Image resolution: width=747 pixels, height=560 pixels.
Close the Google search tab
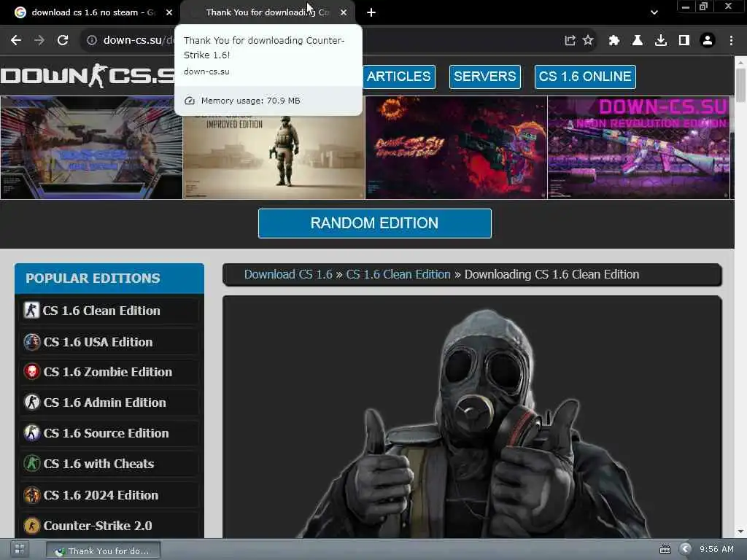(x=169, y=12)
